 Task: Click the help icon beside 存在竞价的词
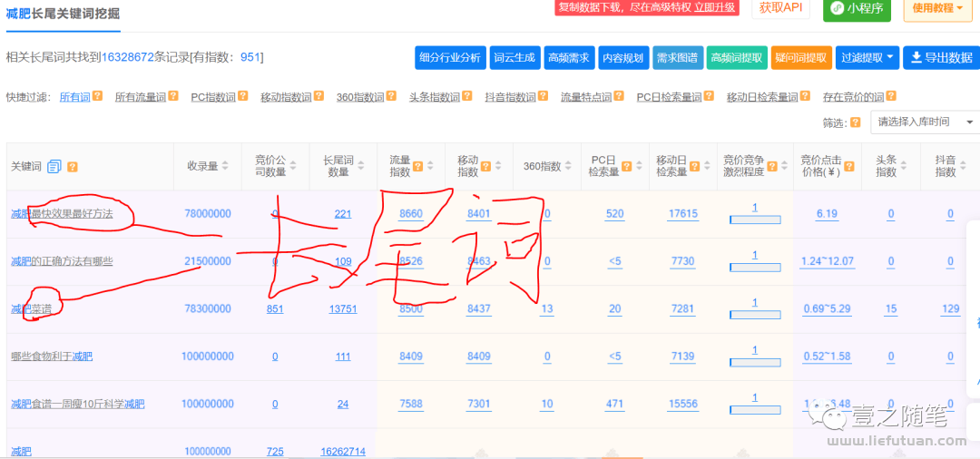pyautogui.click(x=891, y=96)
